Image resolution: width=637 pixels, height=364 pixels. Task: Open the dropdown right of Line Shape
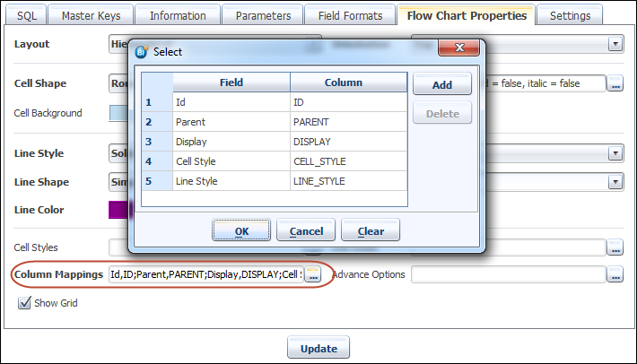pyautogui.click(x=615, y=182)
